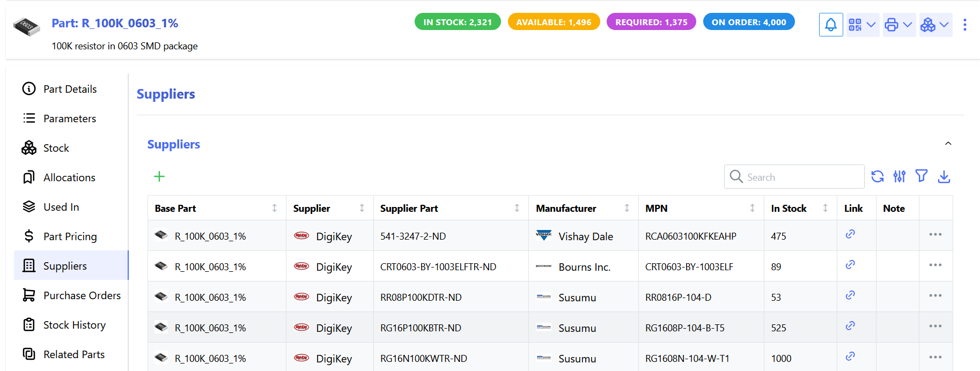
Task: Open the printing actions dropdown
Action: [x=899, y=25]
